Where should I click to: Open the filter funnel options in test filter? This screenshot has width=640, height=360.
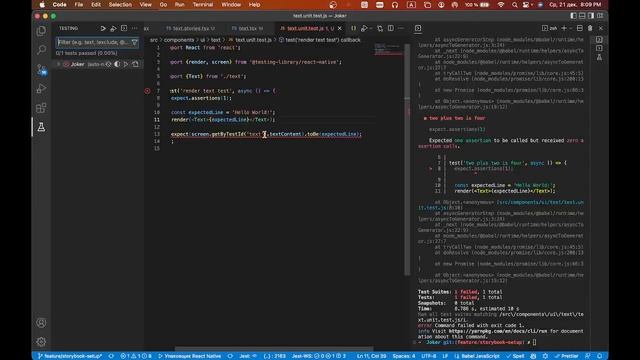pos(134,42)
